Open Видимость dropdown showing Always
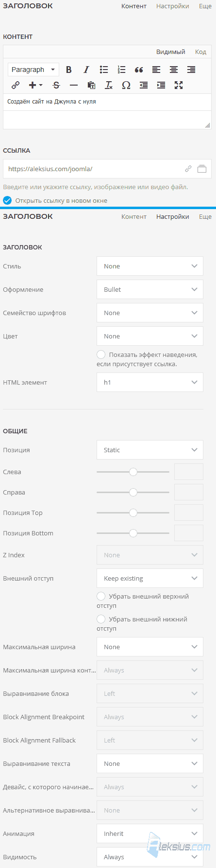Viewport: 216px width, 868px height. tap(150, 857)
